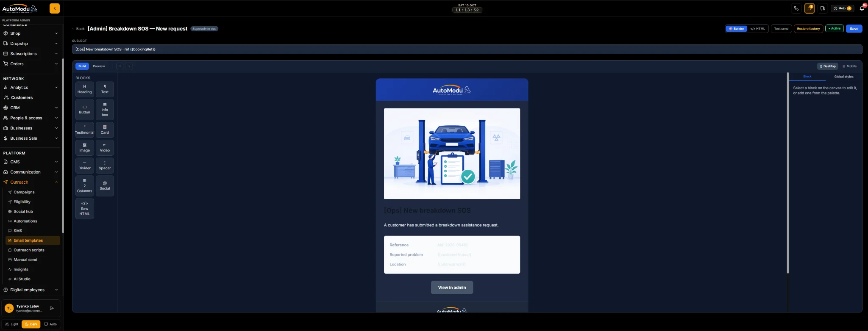Click View in admin button in email
The width and height of the screenshot is (868, 331).
(452, 287)
